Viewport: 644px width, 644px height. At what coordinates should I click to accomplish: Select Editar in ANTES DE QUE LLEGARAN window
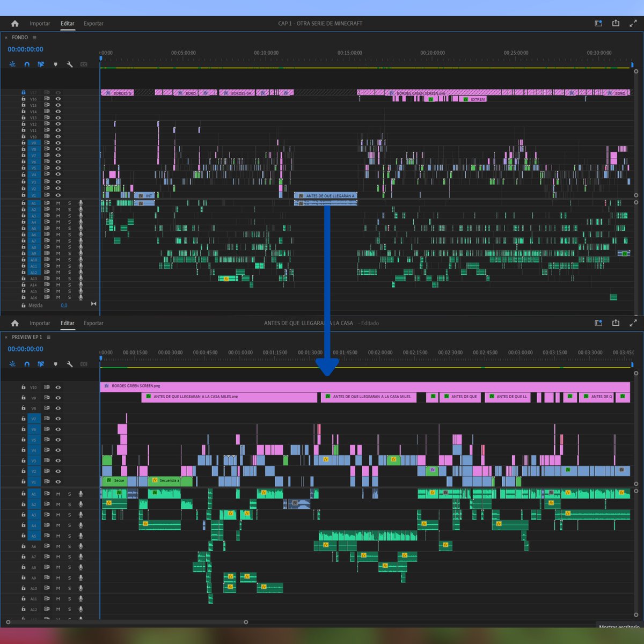(68, 323)
